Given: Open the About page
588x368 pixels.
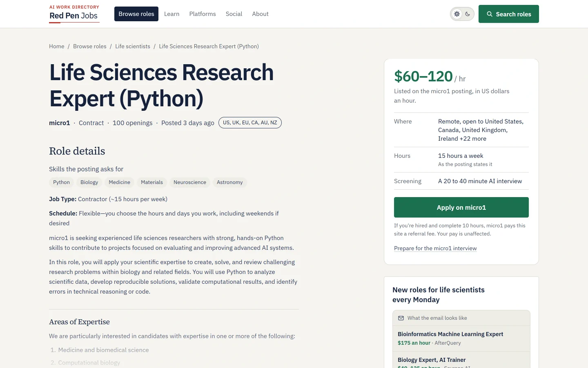Looking at the screenshot, I should pyautogui.click(x=260, y=14).
